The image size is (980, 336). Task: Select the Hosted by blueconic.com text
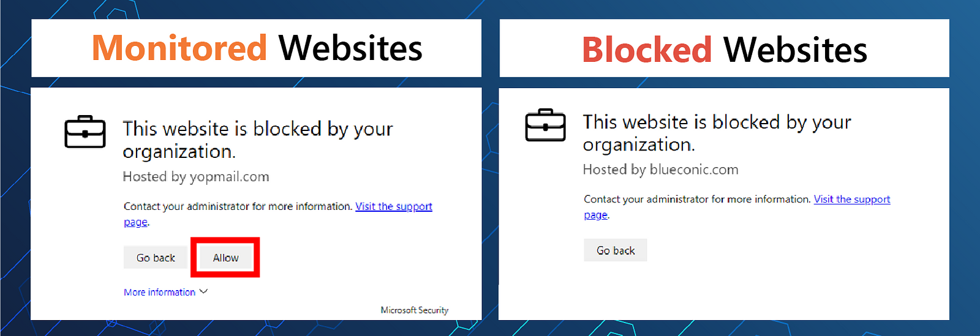[661, 170]
